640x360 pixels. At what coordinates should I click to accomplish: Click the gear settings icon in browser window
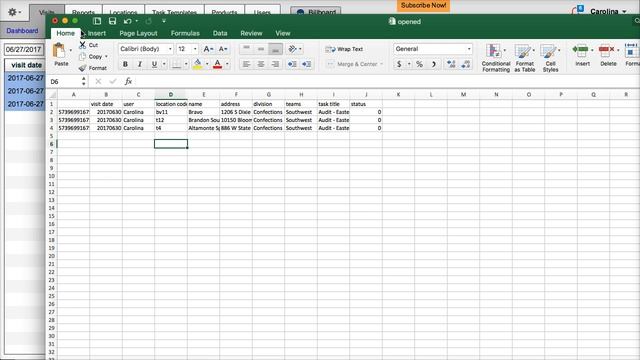point(13,12)
